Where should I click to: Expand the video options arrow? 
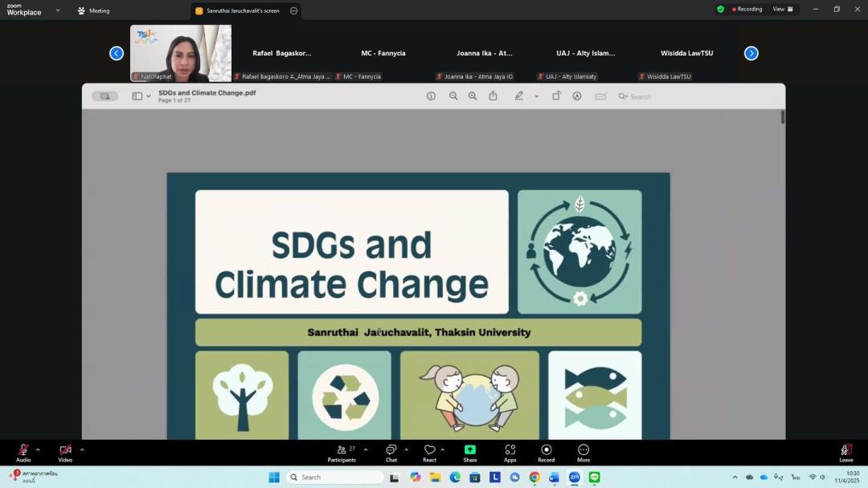[x=82, y=449]
